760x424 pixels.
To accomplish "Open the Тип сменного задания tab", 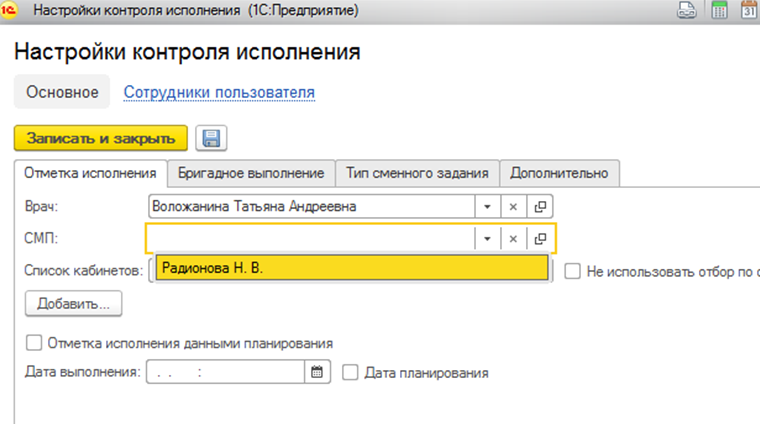I will 417,173.
